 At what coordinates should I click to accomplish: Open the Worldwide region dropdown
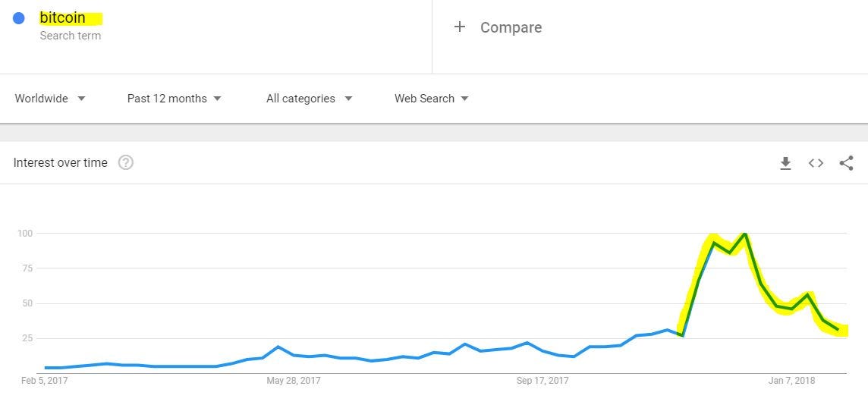pos(50,99)
